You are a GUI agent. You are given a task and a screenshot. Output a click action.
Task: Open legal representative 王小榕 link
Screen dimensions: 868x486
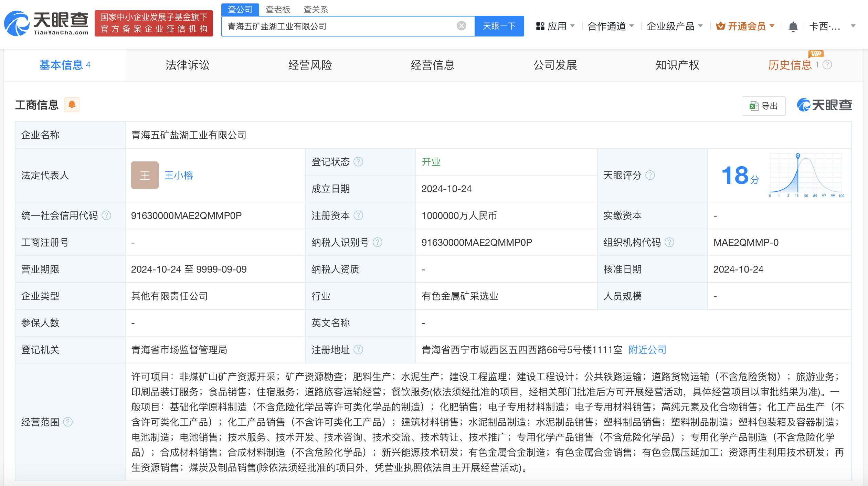179,175
